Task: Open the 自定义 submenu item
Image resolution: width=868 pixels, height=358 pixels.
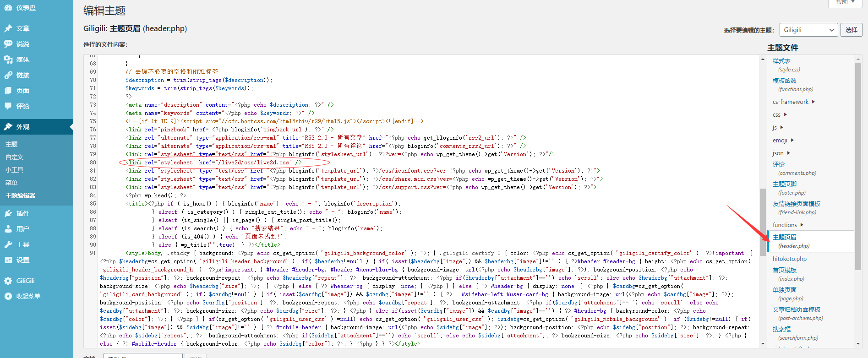Action: click(14, 157)
